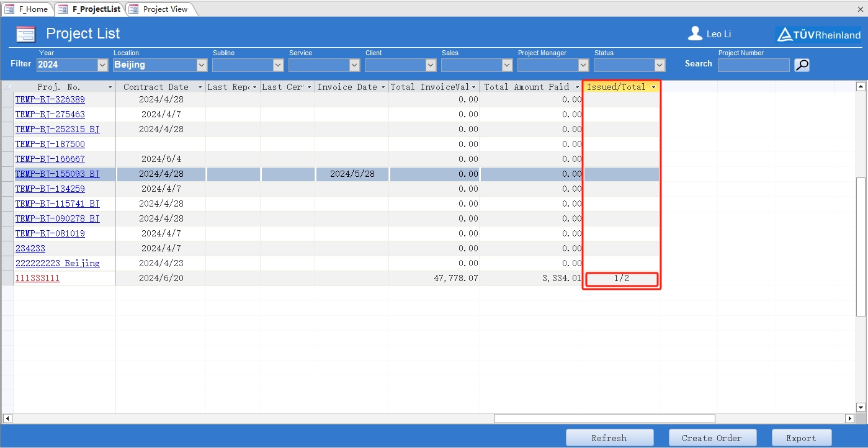Open the Total Amount Paid column filter arrow
The image size is (868, 448).
point(577,87)
